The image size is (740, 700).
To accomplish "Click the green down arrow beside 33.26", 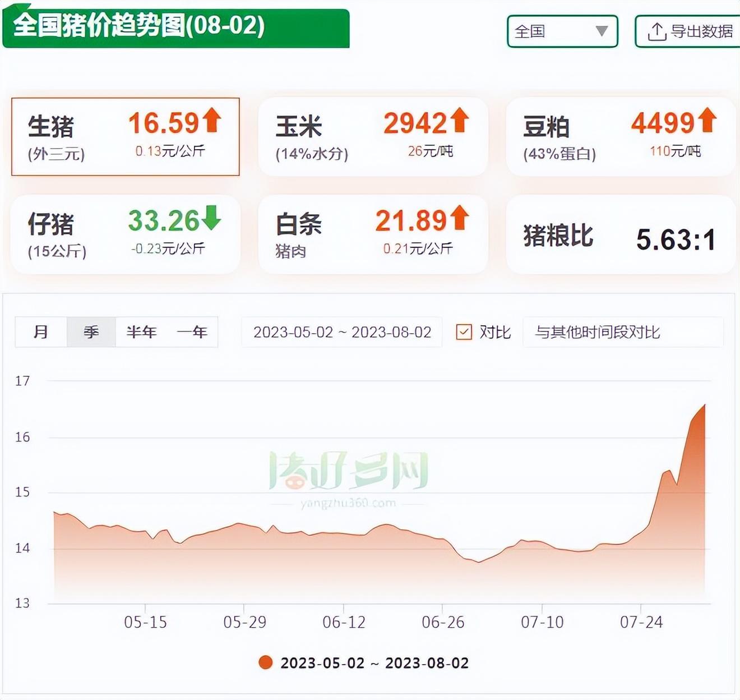I will coord(212,218).
